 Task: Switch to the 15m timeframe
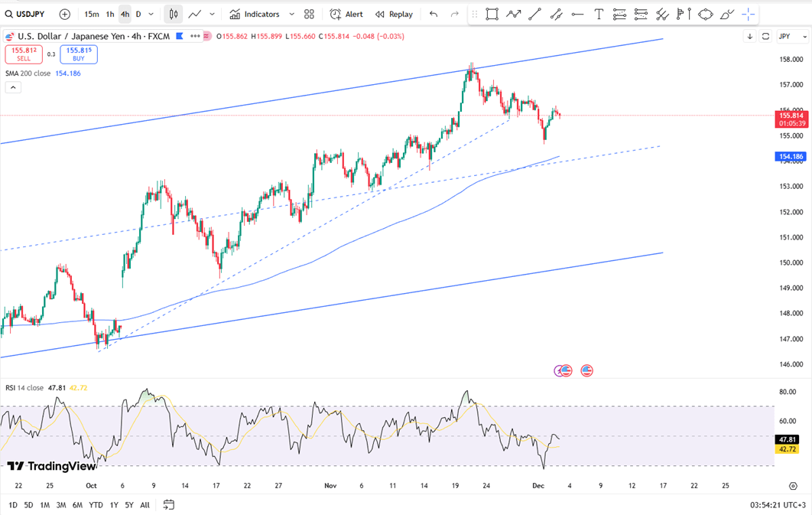pyautogui.click(x=91, y=14)
